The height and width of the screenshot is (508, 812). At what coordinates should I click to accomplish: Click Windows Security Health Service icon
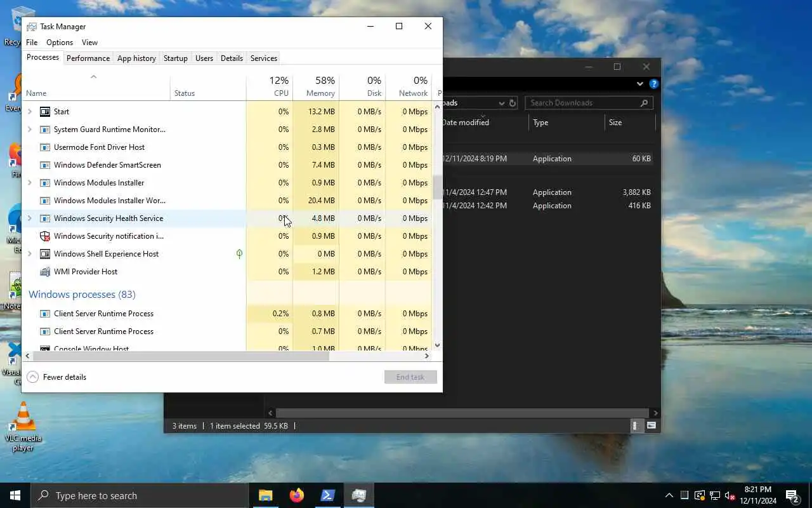click(45, 218)
